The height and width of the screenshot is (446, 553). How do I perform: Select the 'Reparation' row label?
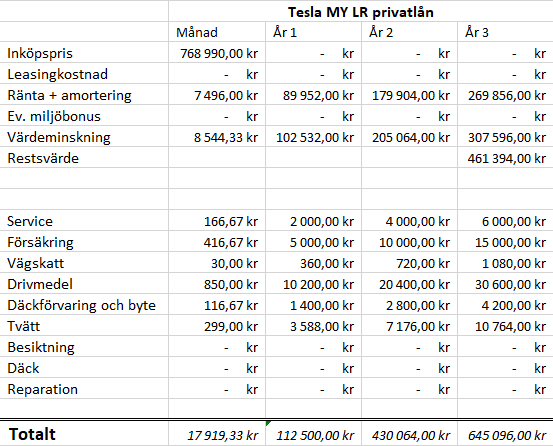[84, 389]
